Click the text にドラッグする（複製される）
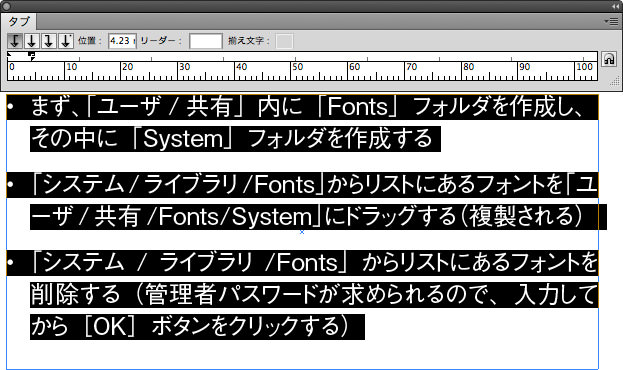This screenshot has width=623, height=370. [x=453, y=217]
